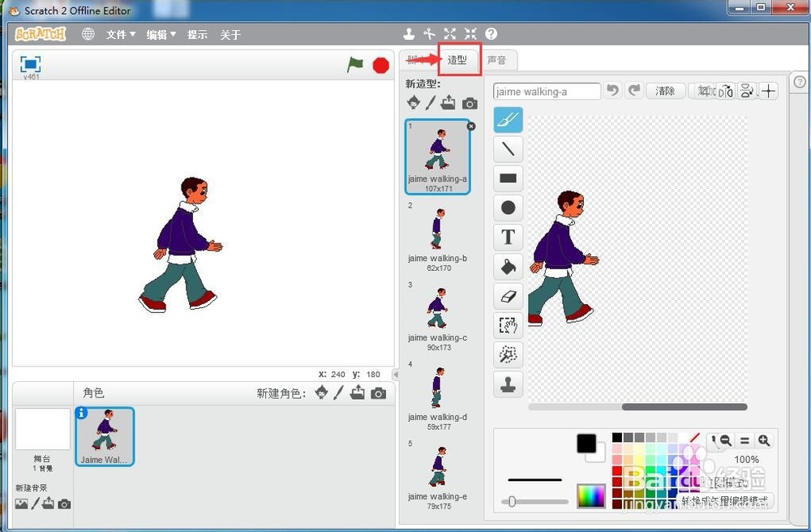Screen dimensions: 811x532
Task: Select the Stamp duplicate tool
Action: pos(508,384)
